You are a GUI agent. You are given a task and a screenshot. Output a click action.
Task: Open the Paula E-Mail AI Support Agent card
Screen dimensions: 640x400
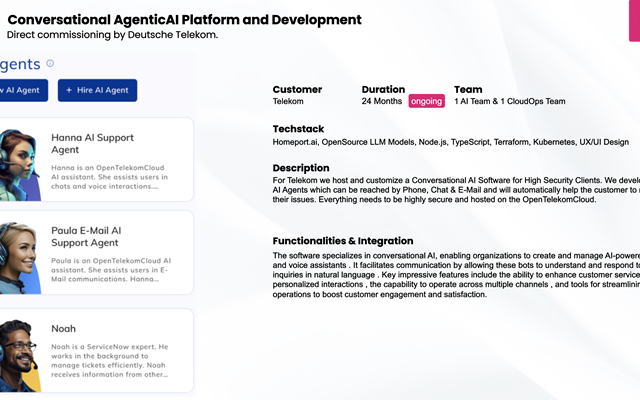(x=96, y=253)
